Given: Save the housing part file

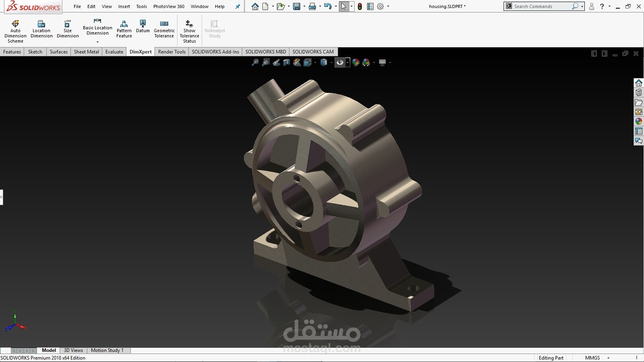Looking at the screenshot, I should coord(297,6).
